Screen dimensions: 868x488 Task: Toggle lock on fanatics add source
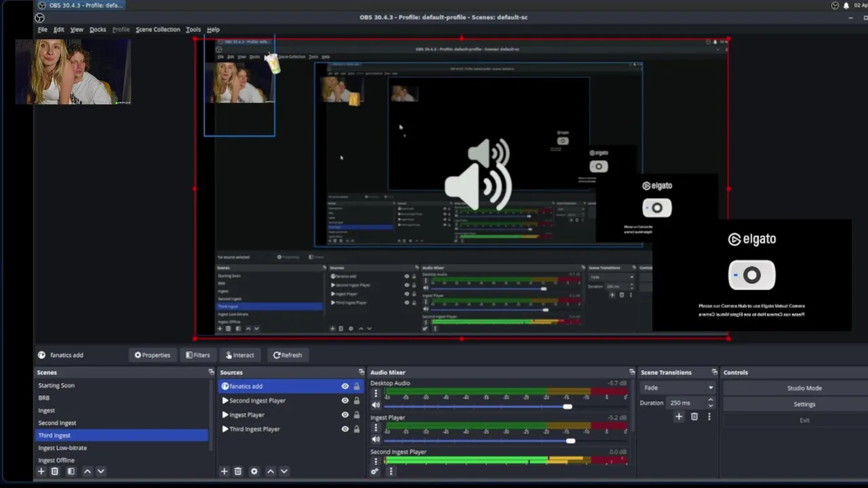[x=357, y=386]
